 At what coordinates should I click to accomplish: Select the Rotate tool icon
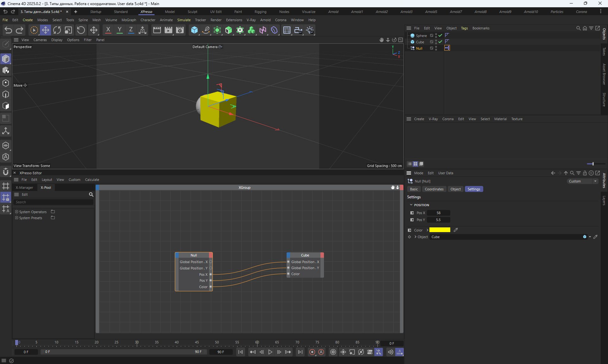(57, 30)
